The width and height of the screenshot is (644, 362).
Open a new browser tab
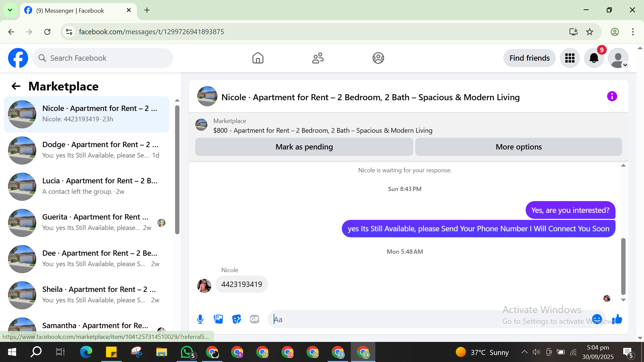point(147,10)
